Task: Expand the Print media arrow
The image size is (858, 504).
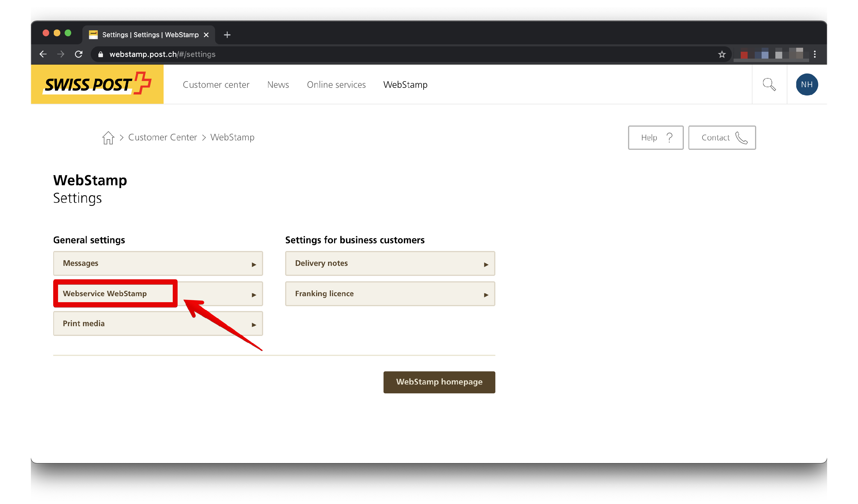Action: [x=254, y=325]
